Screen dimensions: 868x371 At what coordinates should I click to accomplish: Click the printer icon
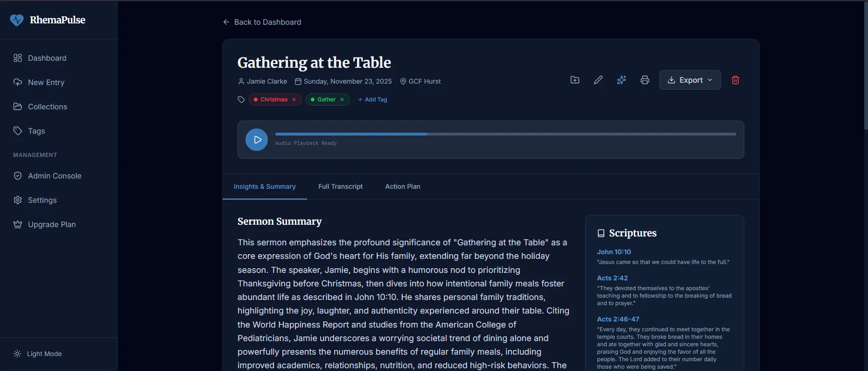pyautogui.click(x=644, y=80)
